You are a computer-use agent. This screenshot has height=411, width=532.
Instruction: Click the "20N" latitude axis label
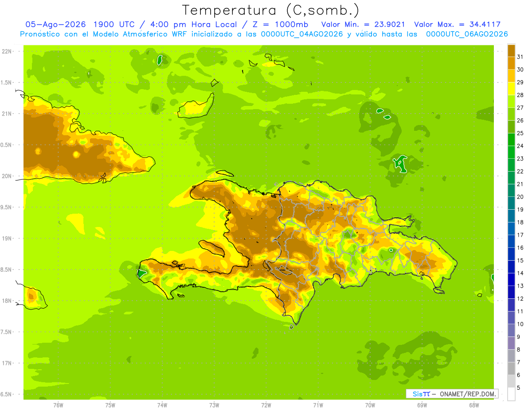coord(7,176)
